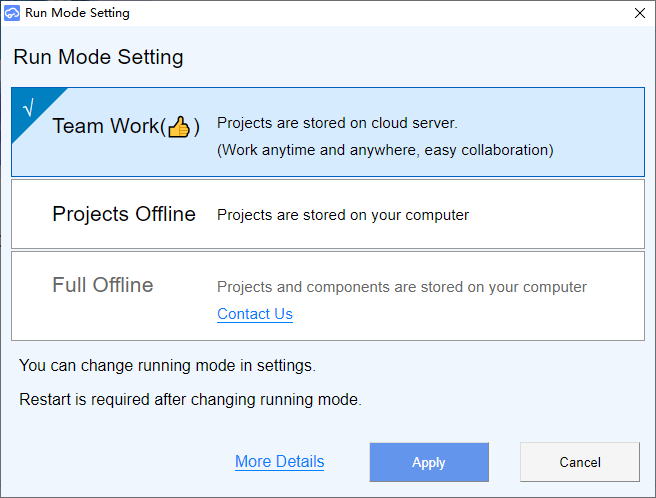Choose the Full Offline mode label

click(x=103, y=285)
